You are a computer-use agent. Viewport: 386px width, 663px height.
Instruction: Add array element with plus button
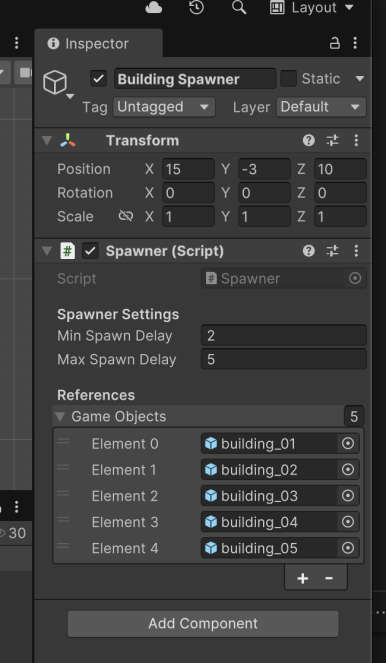click(x=302, y=578)
